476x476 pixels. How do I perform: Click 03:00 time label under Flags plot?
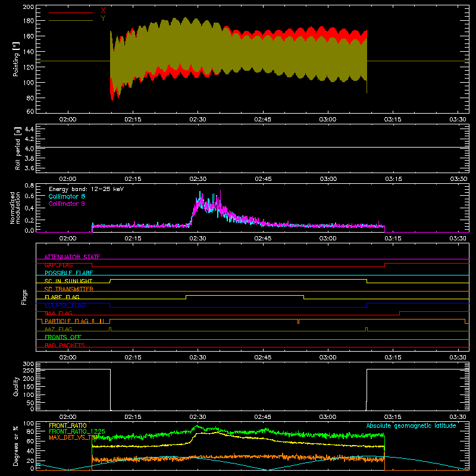click(328, 358)
